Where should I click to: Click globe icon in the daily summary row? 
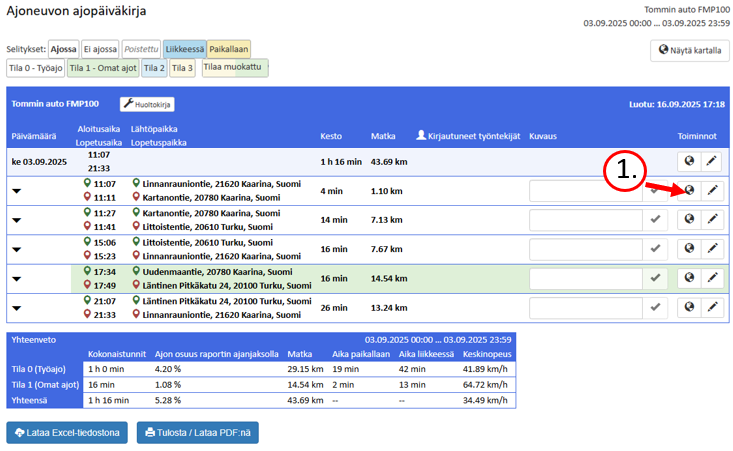[x=688, y=162]
